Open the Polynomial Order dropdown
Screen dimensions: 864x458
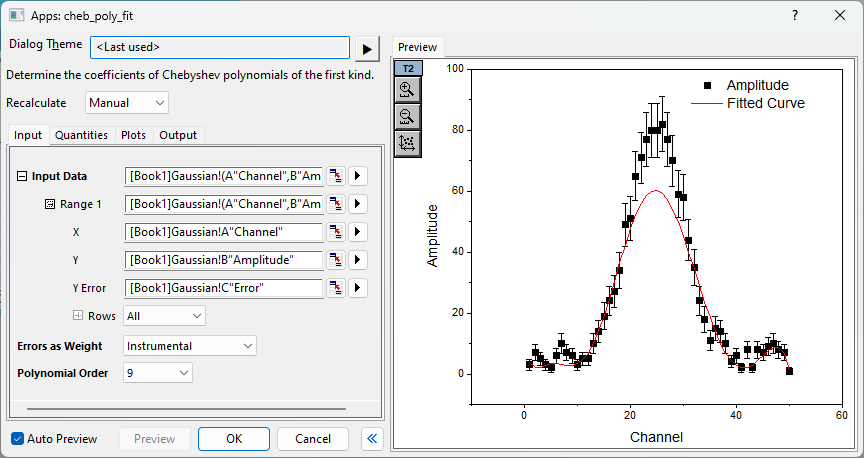158,373
